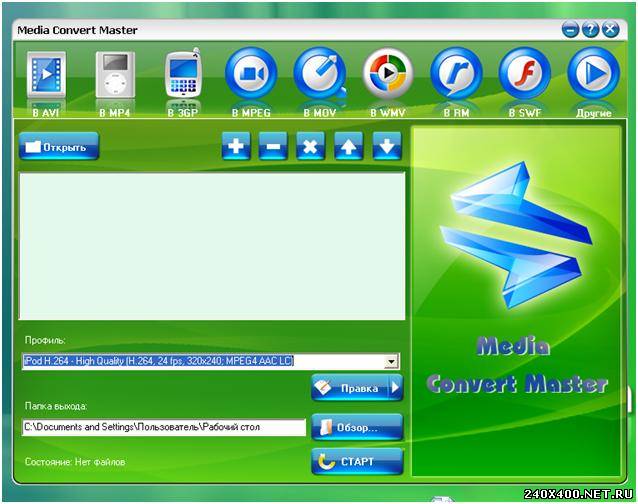Select the convert to WMV icon
Image resolution: width=638 pixels, height=504 pixels.
(388, 73)
